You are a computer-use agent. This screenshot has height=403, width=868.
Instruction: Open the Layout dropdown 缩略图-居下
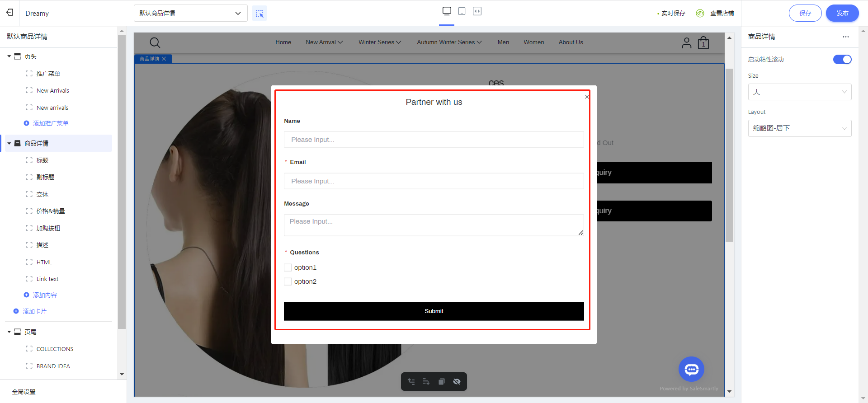pos(800,128)
